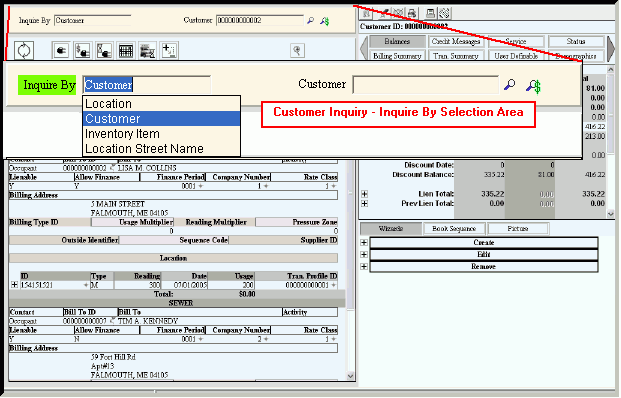Click the SEWER section header

(181, 303)
